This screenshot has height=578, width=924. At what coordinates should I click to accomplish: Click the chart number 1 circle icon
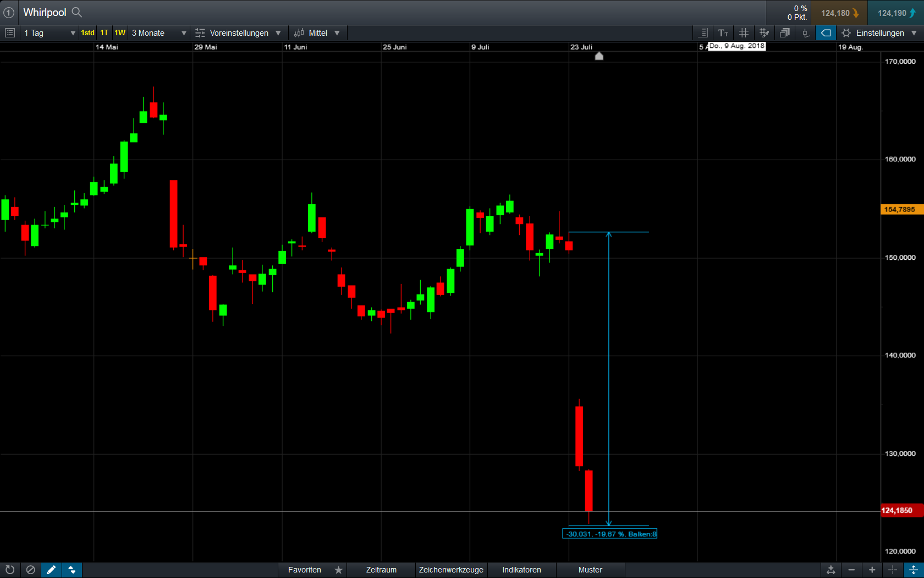pyautogui.click(x=9, y=13)
